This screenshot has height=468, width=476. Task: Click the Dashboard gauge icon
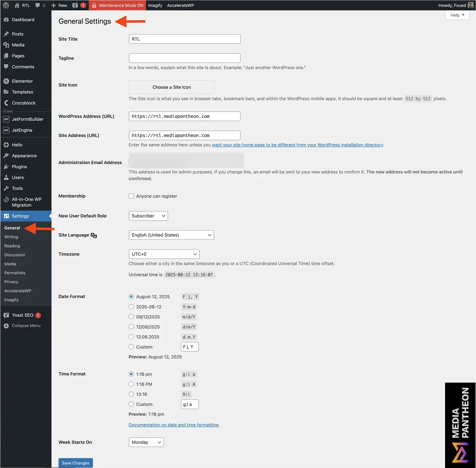point(6,20)
